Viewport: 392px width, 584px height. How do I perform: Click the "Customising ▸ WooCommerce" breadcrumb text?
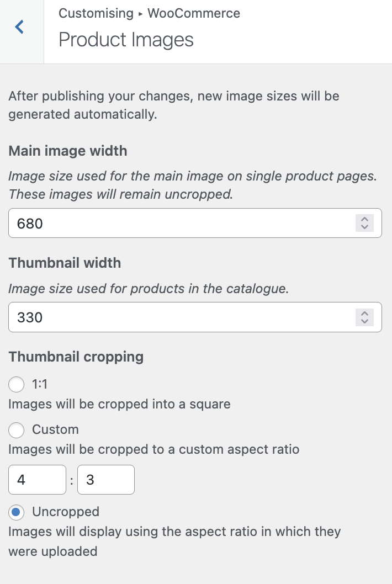[x=149, y=13]
